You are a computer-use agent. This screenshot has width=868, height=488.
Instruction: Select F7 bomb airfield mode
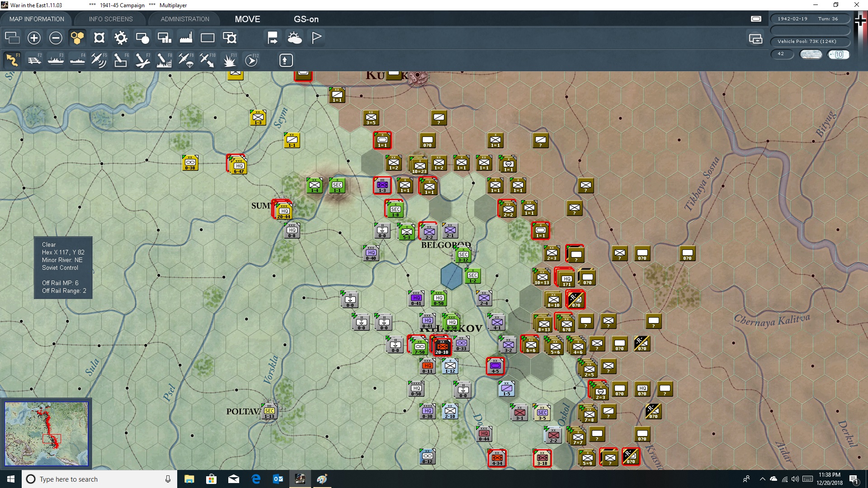(142, 60)
